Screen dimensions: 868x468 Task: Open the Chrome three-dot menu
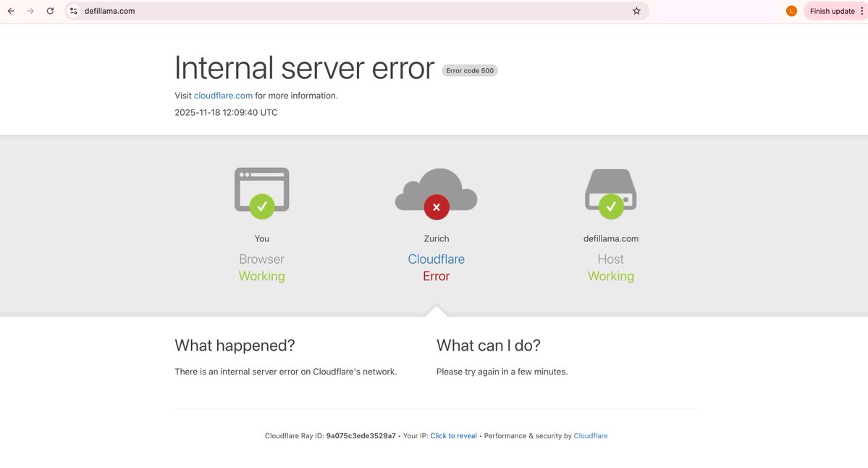tap(862, 11)
